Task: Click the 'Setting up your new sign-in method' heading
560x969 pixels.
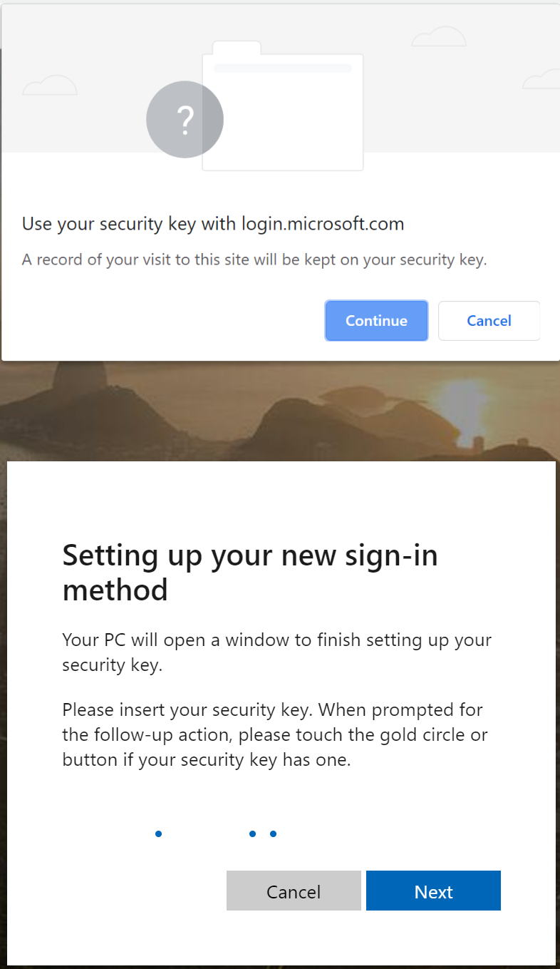Action: coord(250,573)
